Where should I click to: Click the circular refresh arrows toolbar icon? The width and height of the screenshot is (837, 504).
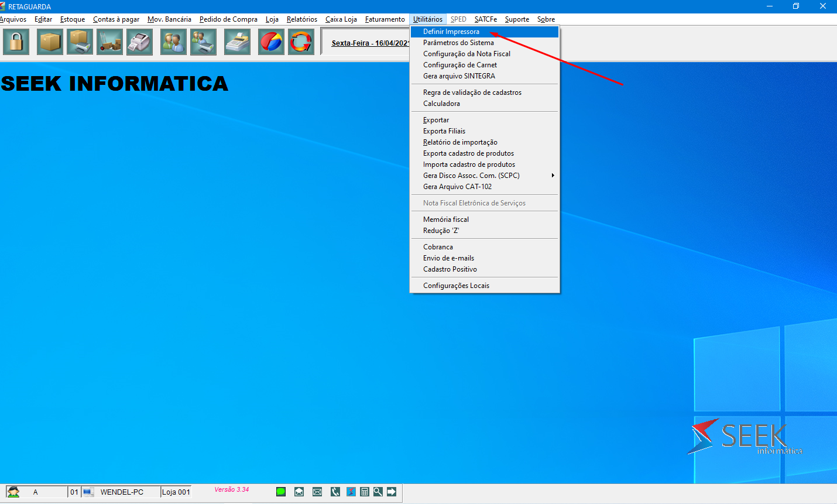point(301,42)
